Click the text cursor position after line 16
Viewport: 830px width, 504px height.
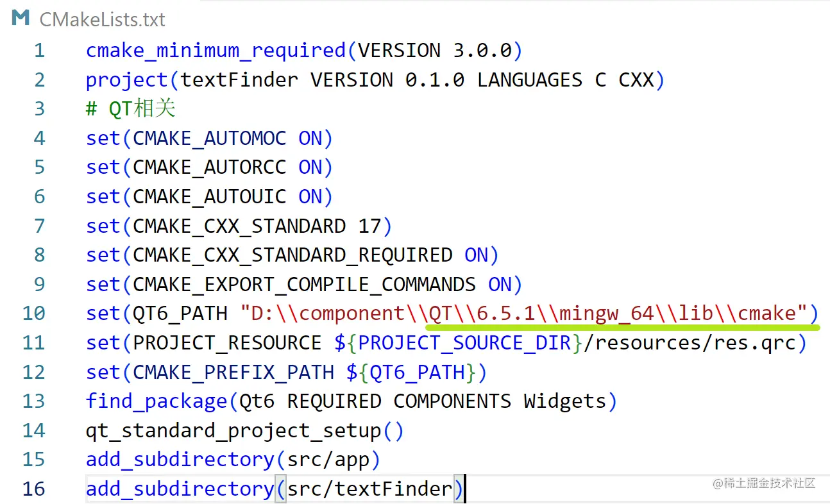click(x=466, y=489)
